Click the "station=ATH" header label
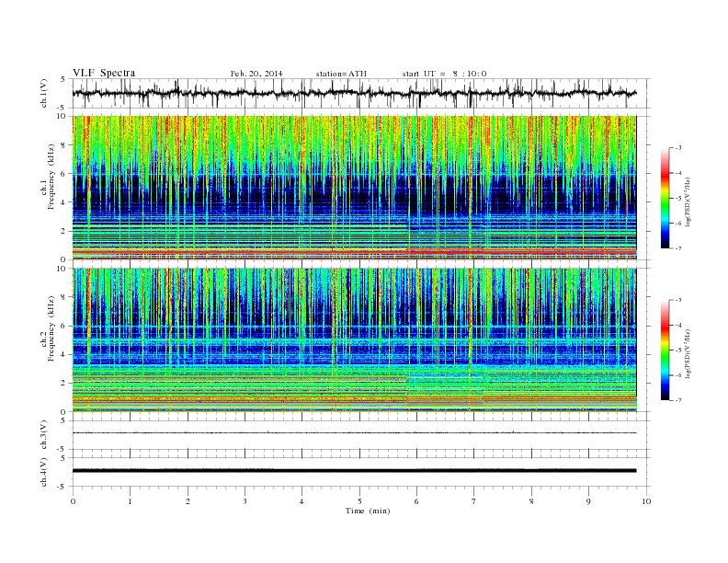 click(x=341, y=74)
